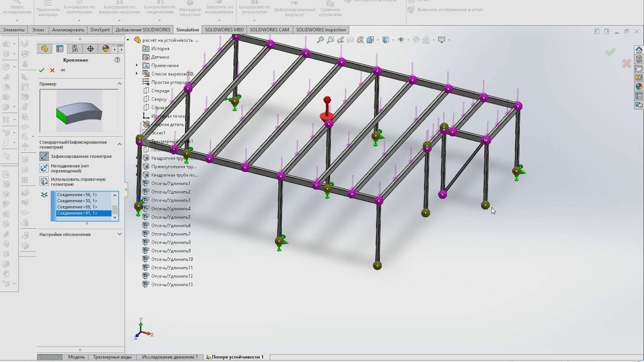Screen dimensions: 644x362
Task: Open help for the Крепление panel
Action: [x=117, y=60]
